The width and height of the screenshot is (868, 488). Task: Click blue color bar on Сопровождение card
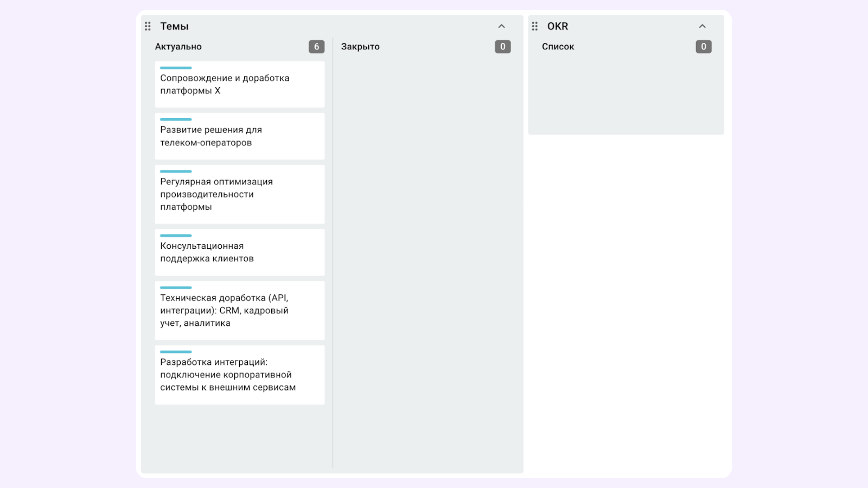click(x=176, y=68)
